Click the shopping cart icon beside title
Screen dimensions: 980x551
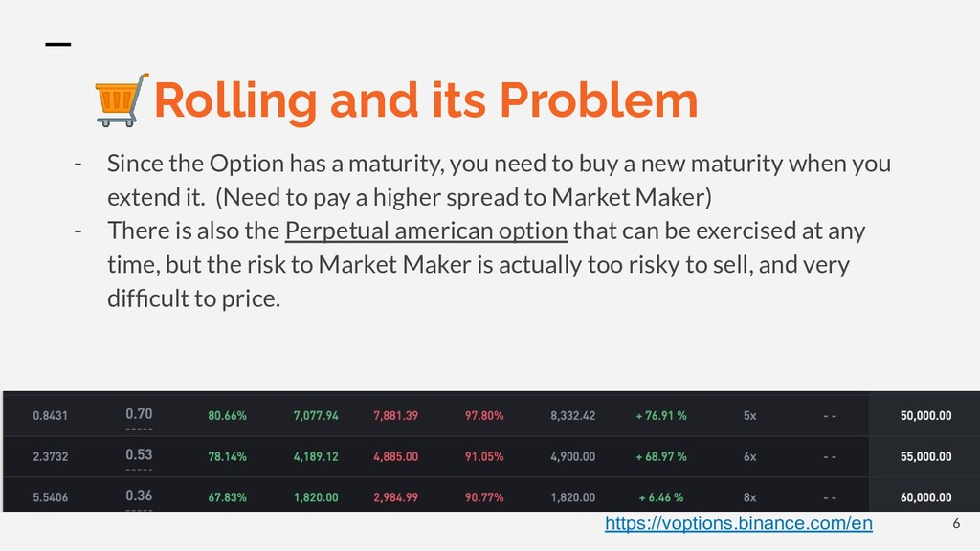tap(121, 100)
